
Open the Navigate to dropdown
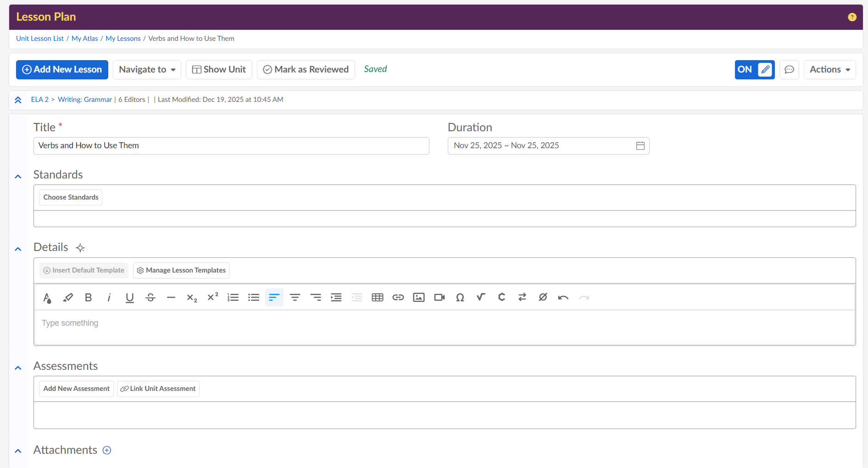click(147, 70)
